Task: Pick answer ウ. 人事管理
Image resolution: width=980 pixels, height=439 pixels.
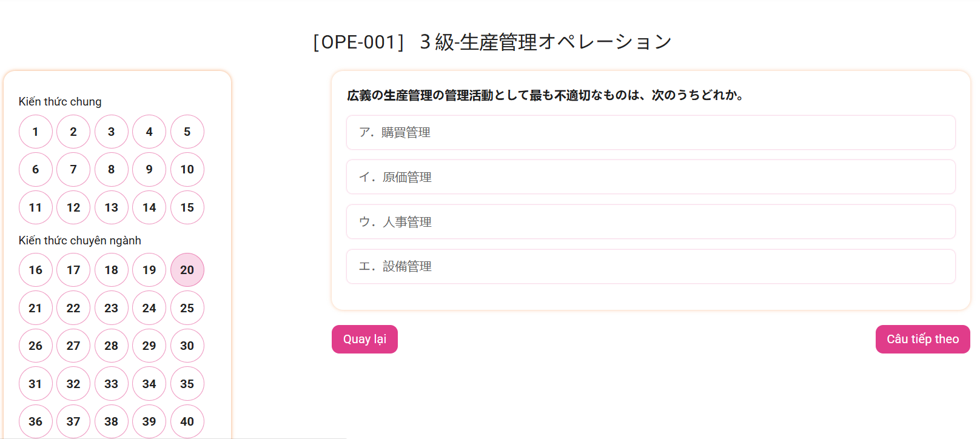Action: click(x=650, y=222)
